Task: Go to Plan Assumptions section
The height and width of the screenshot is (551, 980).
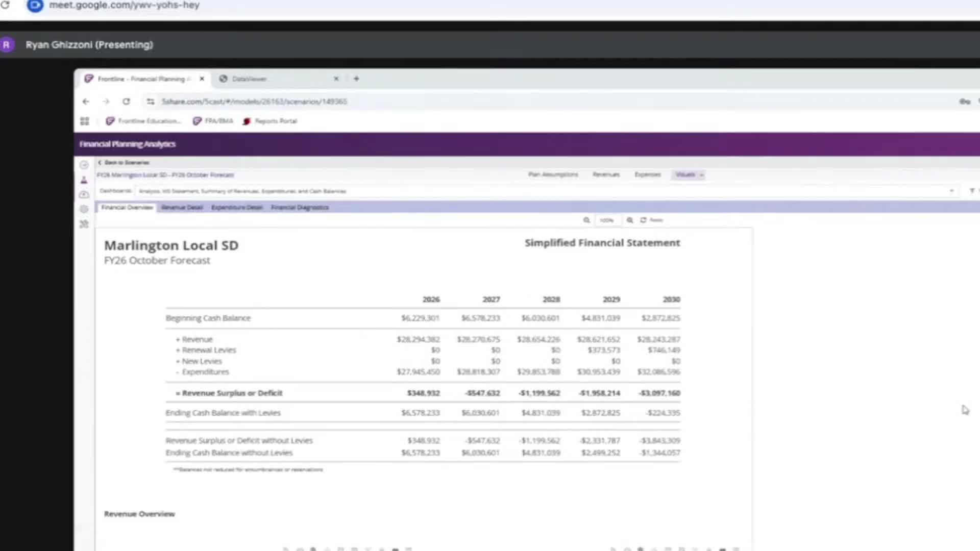Action: tap(553, 174)
